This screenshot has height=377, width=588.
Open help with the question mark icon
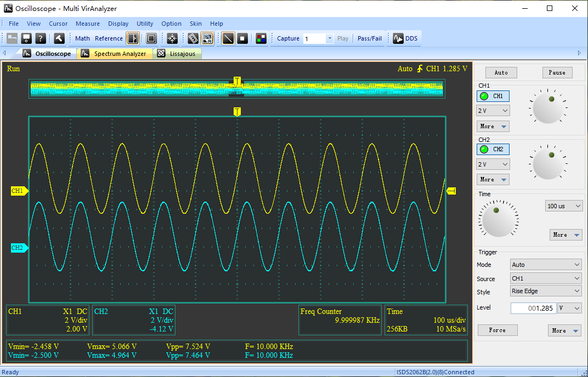pyautogui.click(x=41, y=38)
